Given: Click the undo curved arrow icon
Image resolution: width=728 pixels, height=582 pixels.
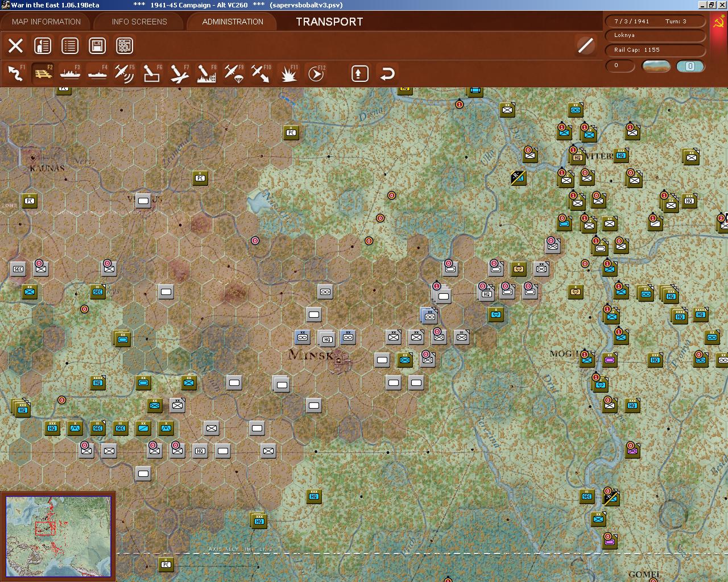Looking at the screenshot, I should 387,73.
